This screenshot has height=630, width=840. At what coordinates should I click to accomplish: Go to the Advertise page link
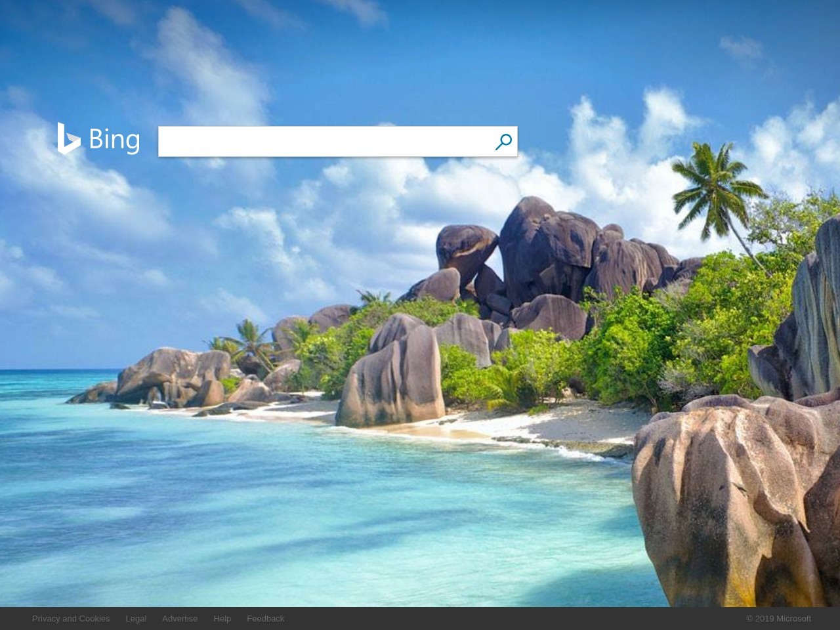(x=180, y=618)
